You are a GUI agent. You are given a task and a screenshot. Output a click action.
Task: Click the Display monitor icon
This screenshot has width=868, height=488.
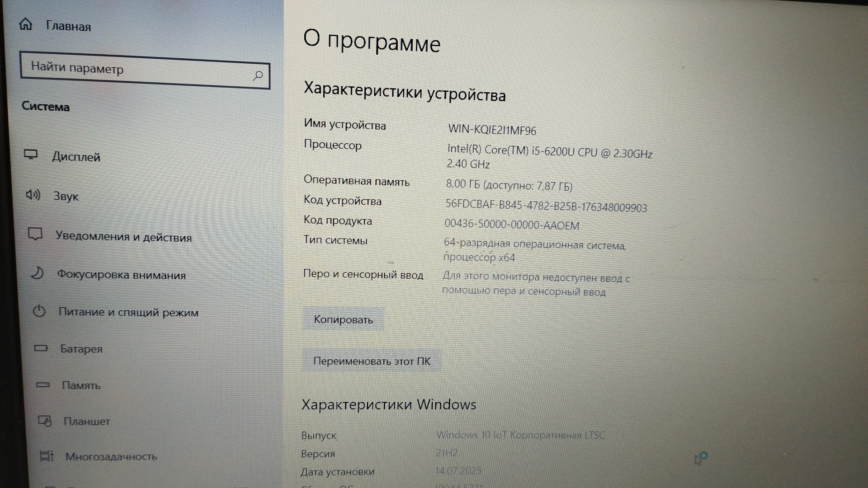[x=31, y=155]
